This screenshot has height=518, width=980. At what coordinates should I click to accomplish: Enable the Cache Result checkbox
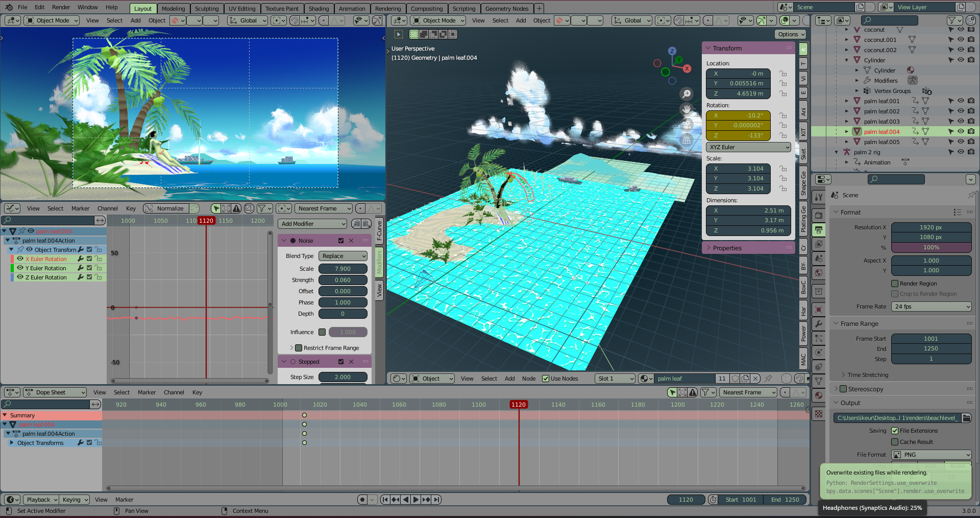895,442
